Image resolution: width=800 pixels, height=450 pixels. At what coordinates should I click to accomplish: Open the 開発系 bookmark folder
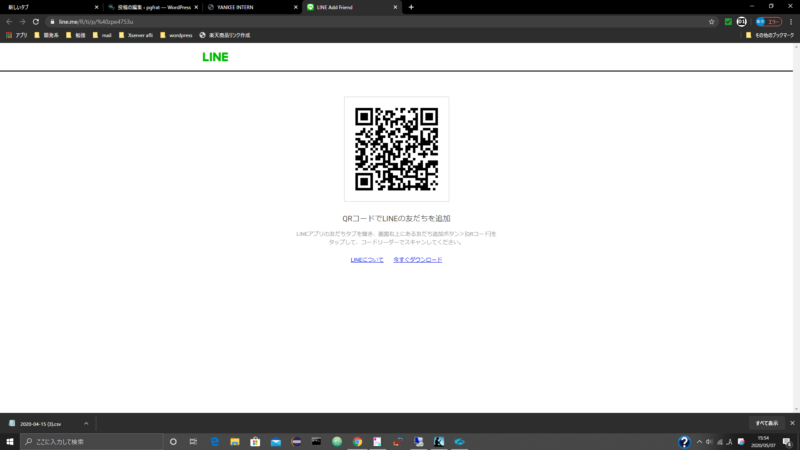(46, 35)
